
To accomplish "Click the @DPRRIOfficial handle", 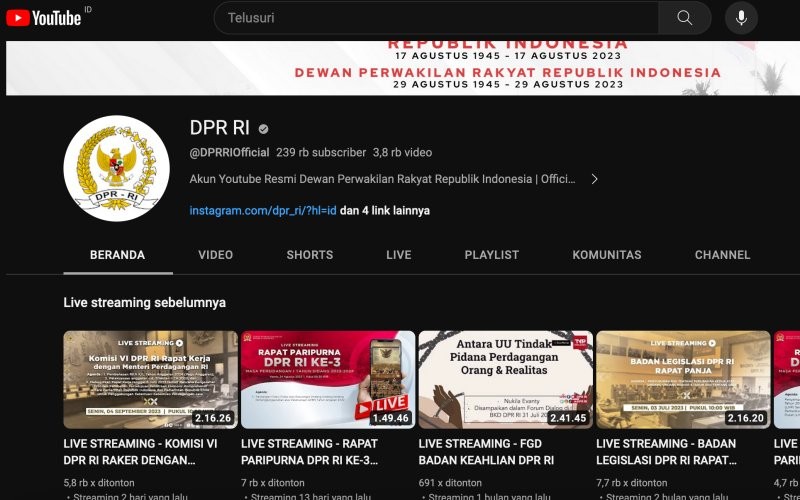I will pyautogui.click(x=229, y=153).
